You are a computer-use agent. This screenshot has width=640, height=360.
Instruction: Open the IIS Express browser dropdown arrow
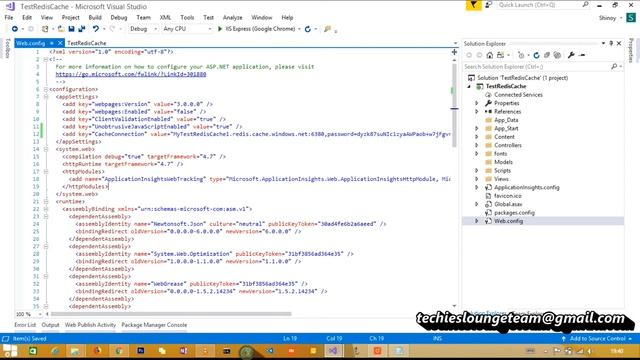pyautogui.click(x=299, y=29)
